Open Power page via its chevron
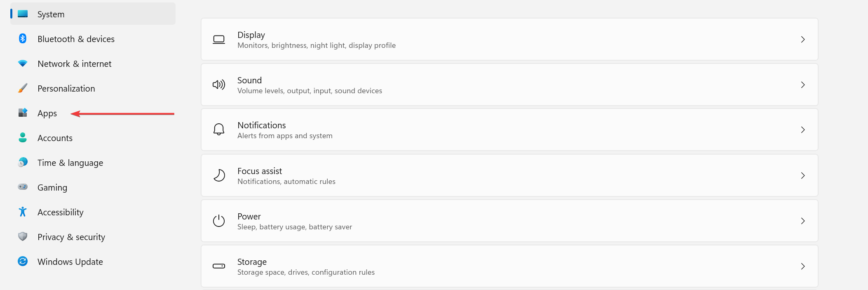Screen dimensions: 868x290 point(803,221)
